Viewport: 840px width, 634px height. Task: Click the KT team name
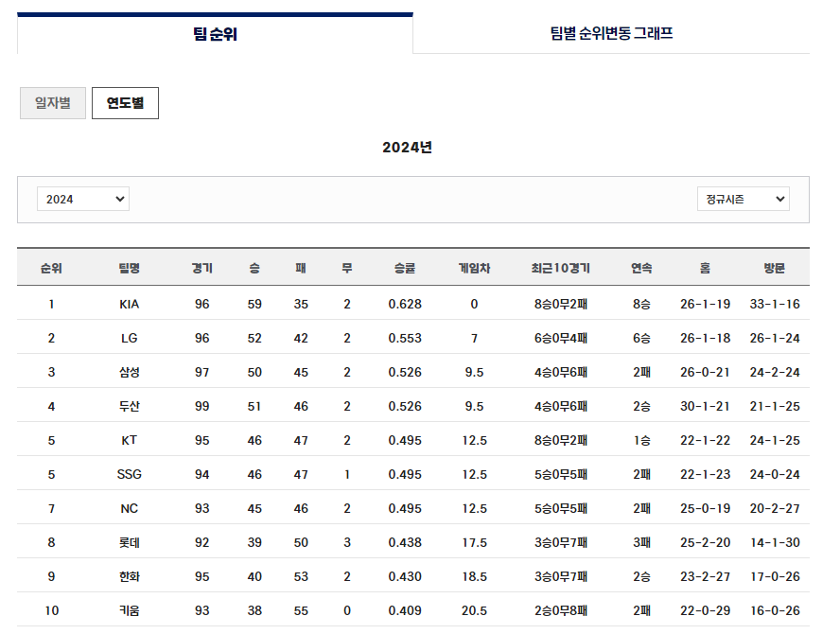tap(129, 440)
